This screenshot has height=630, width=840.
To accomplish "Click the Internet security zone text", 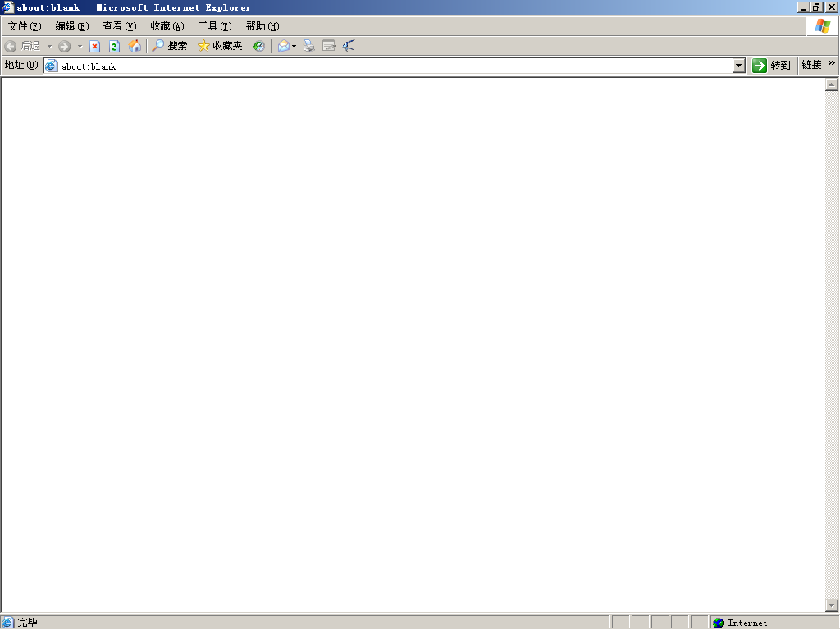I will (x=747, y=623).
